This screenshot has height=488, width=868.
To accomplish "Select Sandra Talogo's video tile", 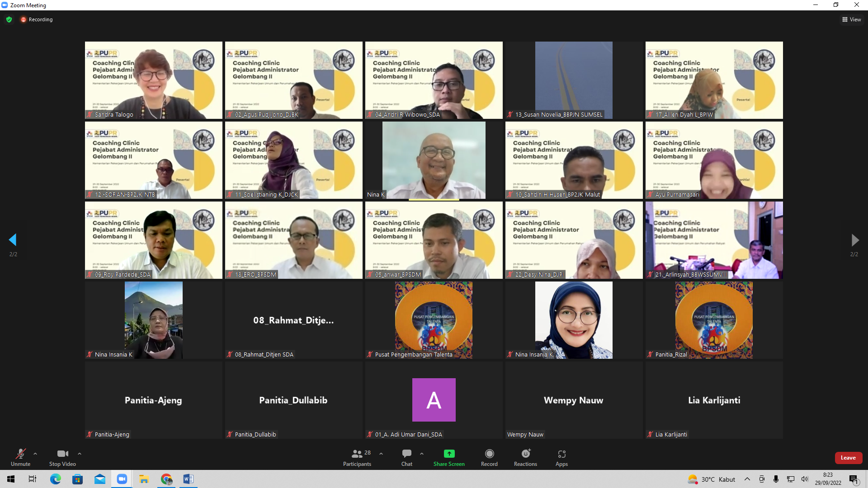I will 154,80.
